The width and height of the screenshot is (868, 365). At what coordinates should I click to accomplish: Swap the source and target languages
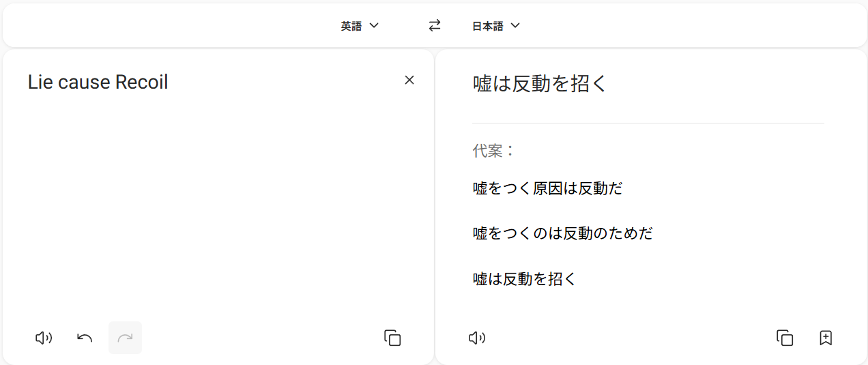point(435,26)
